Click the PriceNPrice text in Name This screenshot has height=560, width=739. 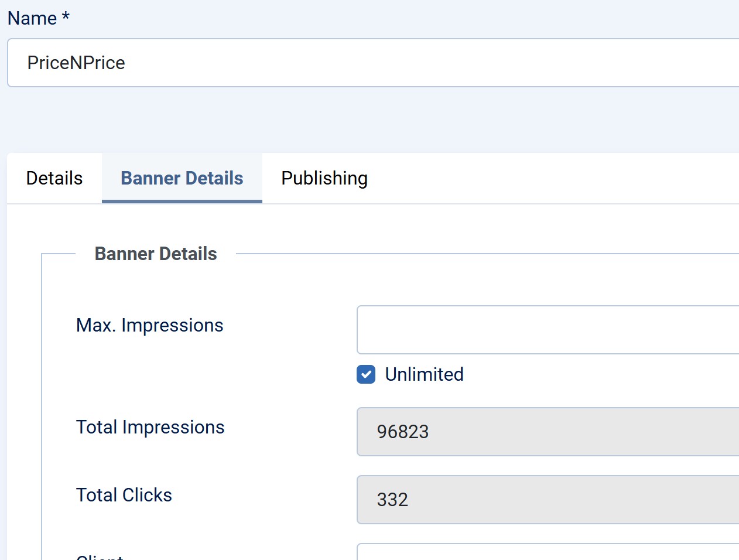(76, 63)
